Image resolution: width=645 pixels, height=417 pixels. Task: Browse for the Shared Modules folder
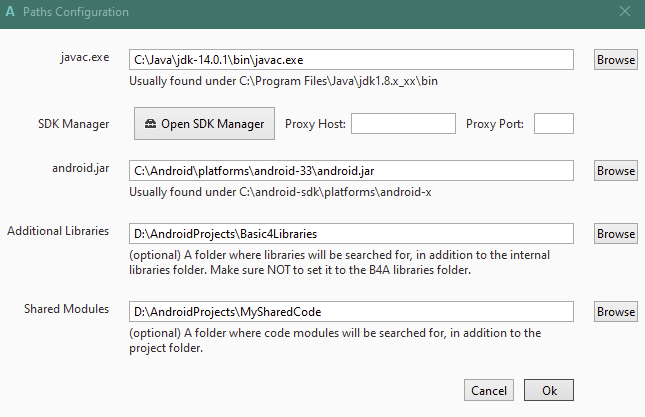point(615,312)
